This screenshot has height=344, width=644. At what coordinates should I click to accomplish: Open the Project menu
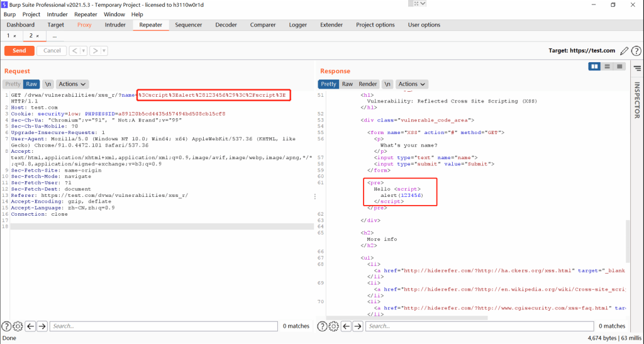(x=31, y=14)
